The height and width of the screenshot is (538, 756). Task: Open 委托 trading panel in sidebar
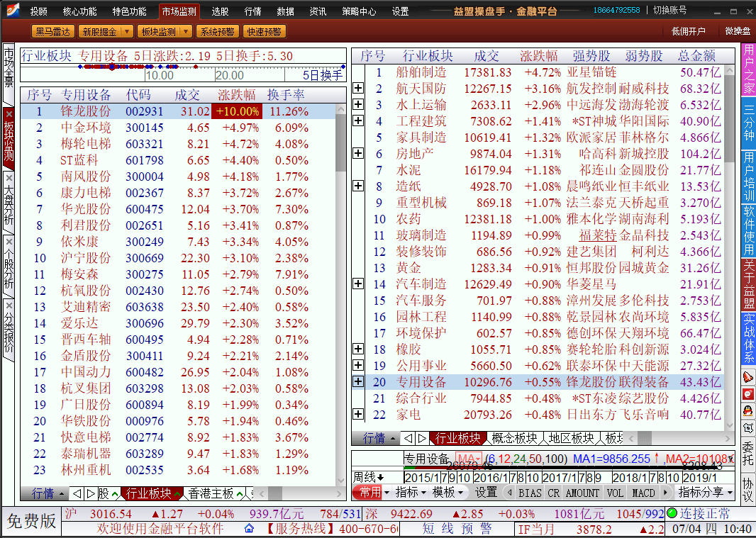coord(747,454)
